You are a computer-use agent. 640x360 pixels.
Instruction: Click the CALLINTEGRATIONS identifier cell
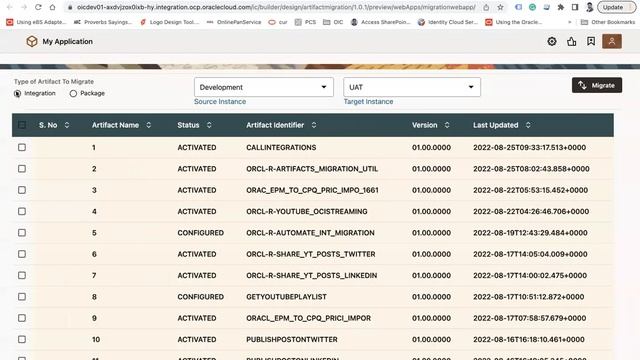(281, 147)
